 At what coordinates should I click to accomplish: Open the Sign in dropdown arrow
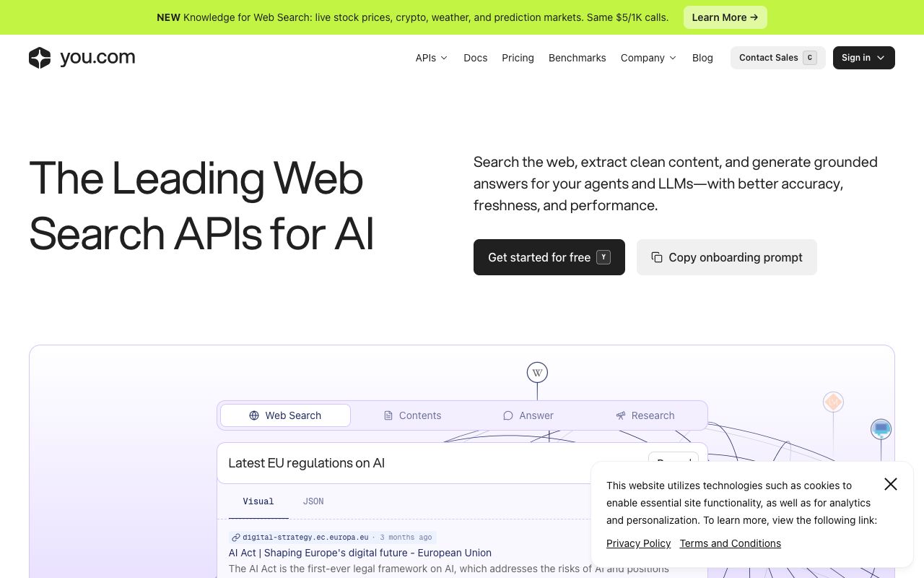(881, 58)
